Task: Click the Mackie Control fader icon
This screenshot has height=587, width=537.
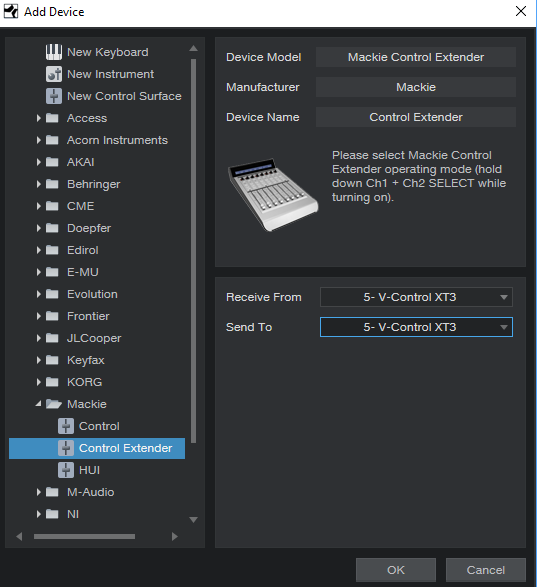Action: [x=66, y=426]
